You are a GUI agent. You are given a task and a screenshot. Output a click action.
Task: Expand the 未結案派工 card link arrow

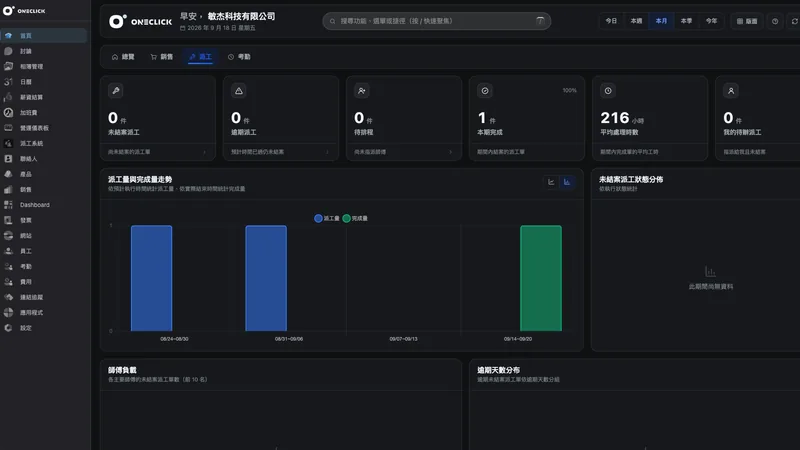point(205,152)
